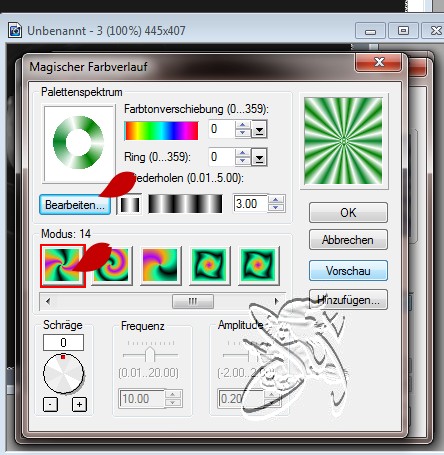This screenshot has height=455, width=444.
Task: Click the Vorschau button
Action: (x=348, y=271)
